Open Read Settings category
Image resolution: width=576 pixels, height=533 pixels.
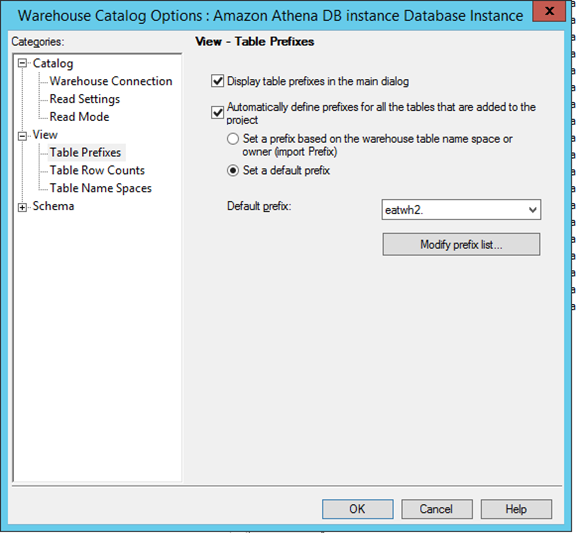(85, 99)
